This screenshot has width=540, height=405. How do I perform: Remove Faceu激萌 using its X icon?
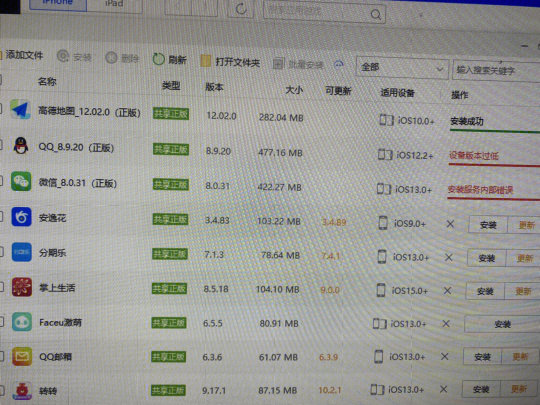[x=446, y=324]
